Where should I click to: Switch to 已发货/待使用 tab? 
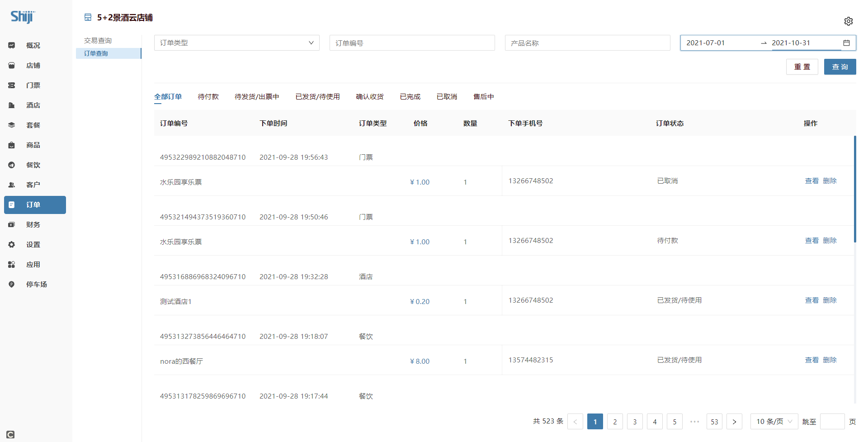point(317,96)
